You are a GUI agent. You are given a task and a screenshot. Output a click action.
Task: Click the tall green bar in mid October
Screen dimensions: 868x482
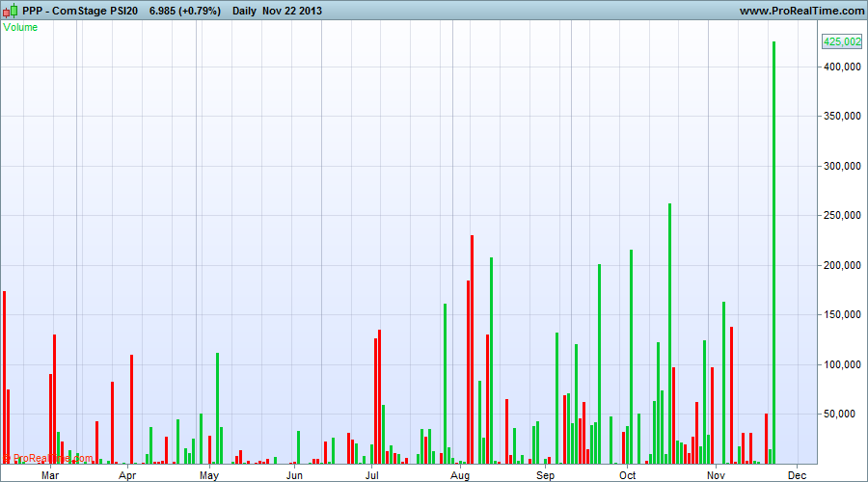670,334
